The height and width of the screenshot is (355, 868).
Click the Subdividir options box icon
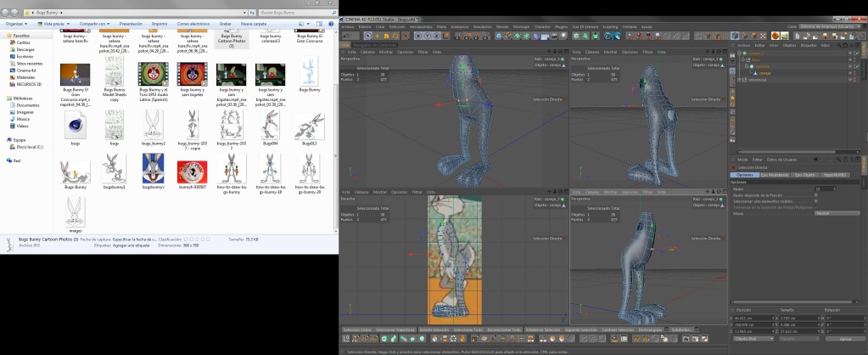tap(697, 329)
